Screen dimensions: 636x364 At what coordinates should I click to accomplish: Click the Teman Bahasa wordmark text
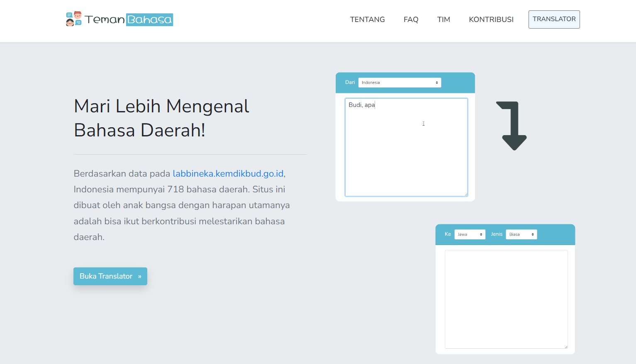point(129,19)
